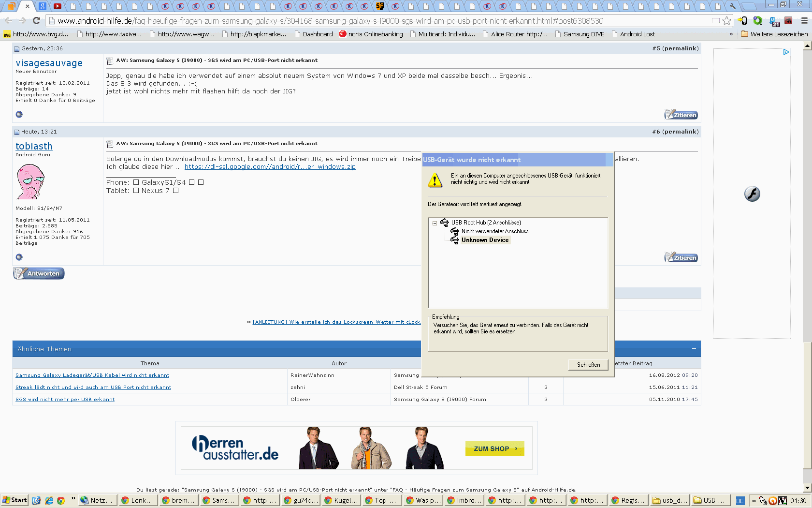812x508 pixels.
Task: Open SGS wird nicht mehr per USB thread
Action: (x=65, y=399)
